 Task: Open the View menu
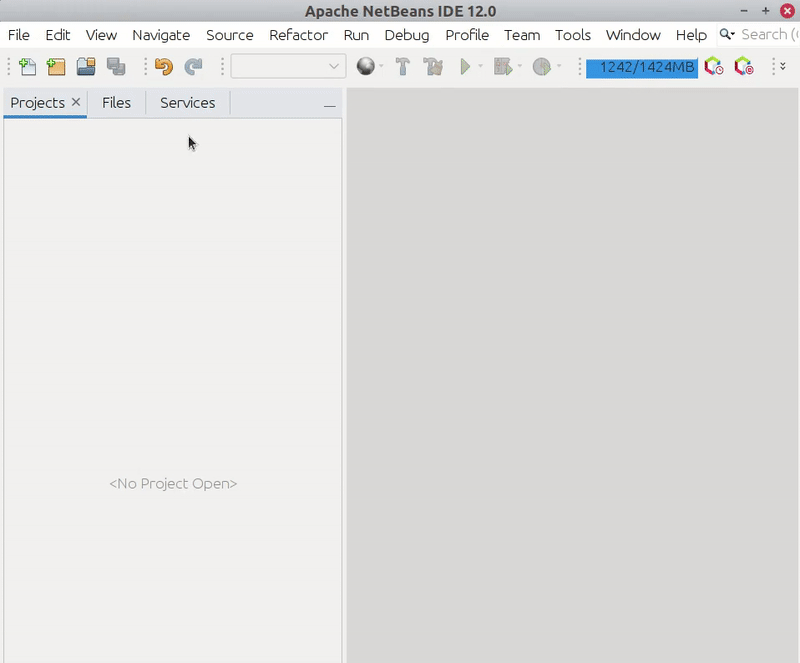point(101,35)
